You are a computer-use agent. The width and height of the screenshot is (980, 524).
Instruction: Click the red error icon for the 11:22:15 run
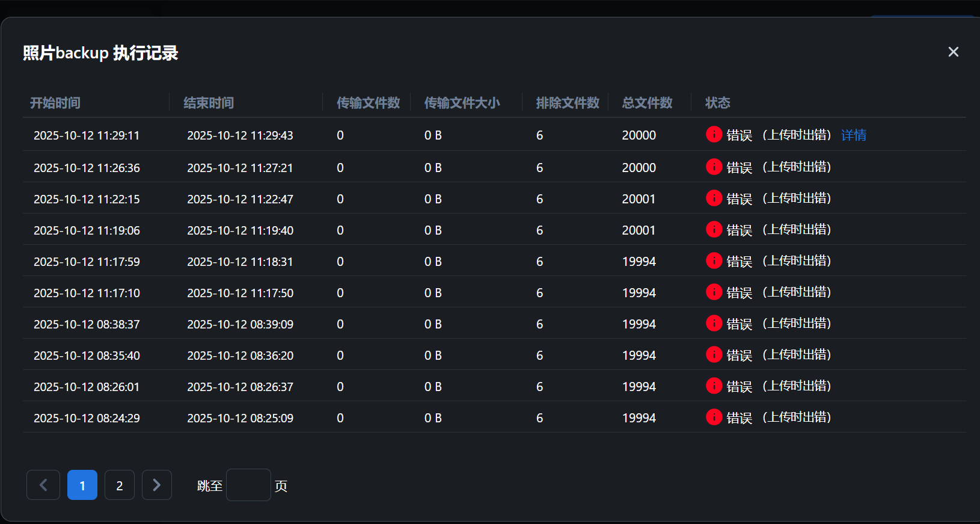714,198
